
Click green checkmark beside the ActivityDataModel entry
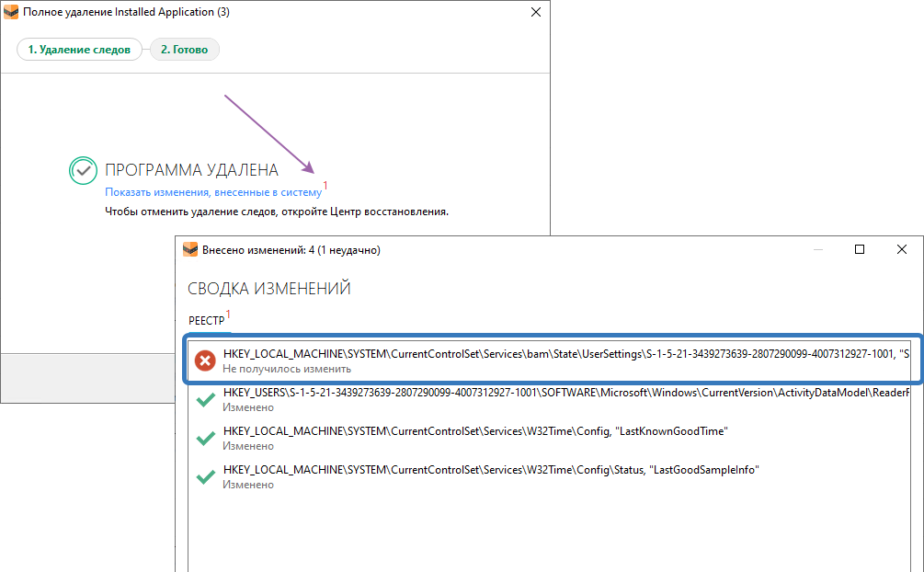[x=206, y=399]
